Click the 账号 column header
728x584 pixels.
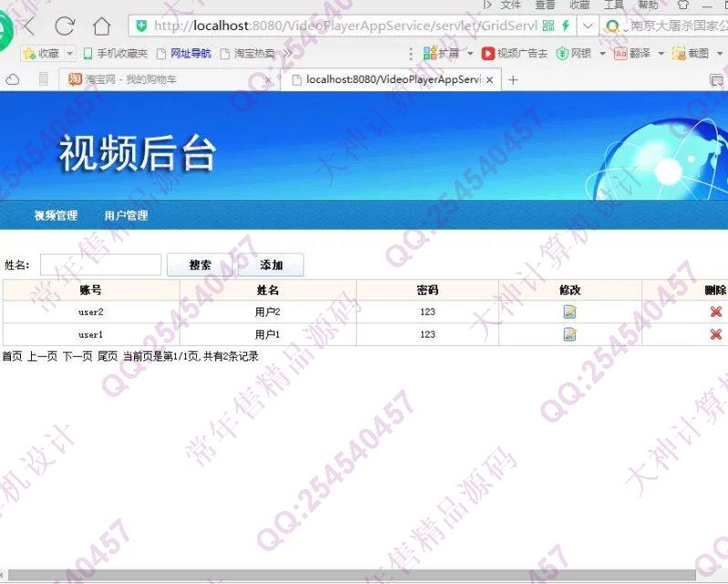tap(91, 290)
